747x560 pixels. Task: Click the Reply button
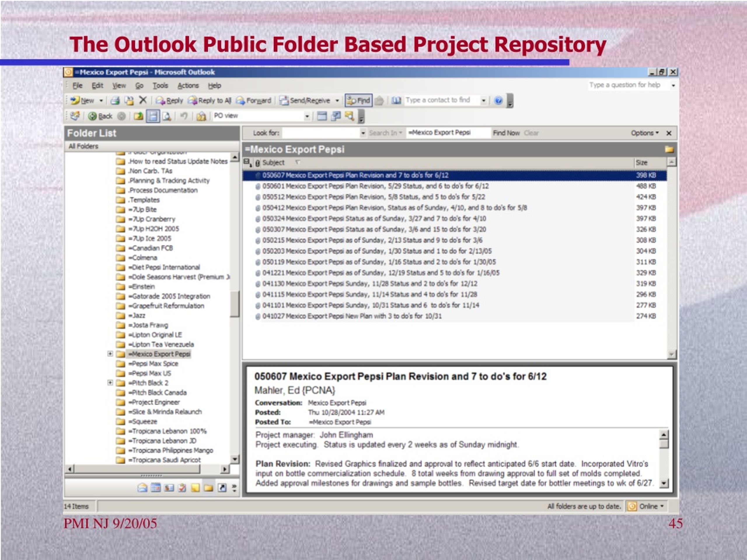(x=169, y=100)
